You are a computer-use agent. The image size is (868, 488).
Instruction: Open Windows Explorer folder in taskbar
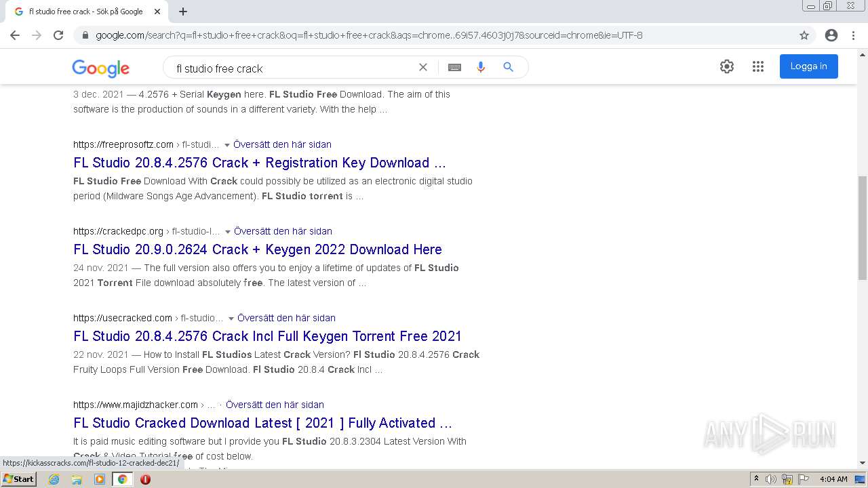pos(77,479)
